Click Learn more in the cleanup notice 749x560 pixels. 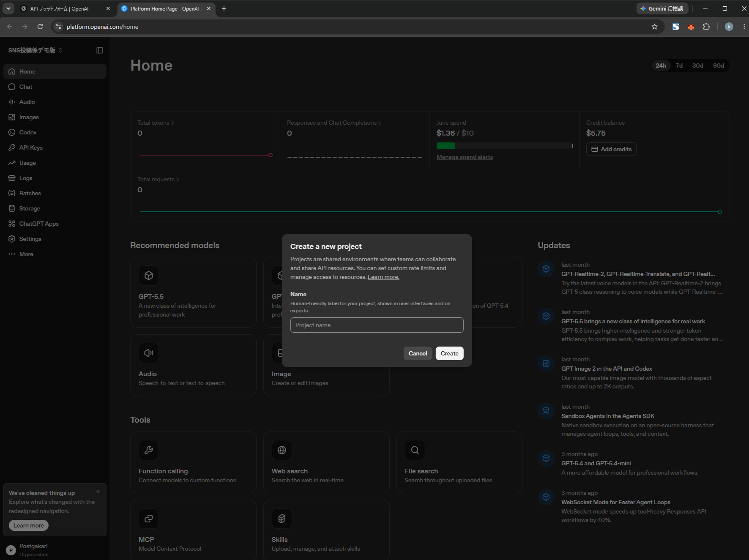pyautogui.click(x=29, y=525)
